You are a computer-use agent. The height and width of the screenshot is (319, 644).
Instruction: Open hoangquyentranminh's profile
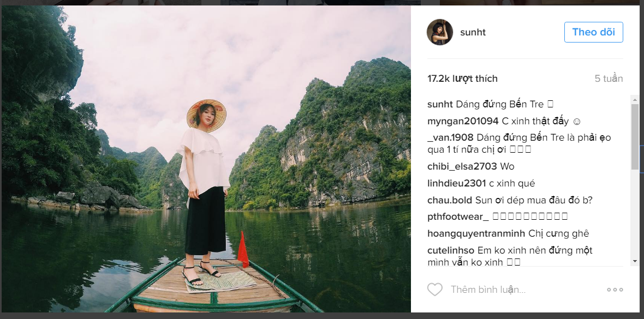point(476,233)
